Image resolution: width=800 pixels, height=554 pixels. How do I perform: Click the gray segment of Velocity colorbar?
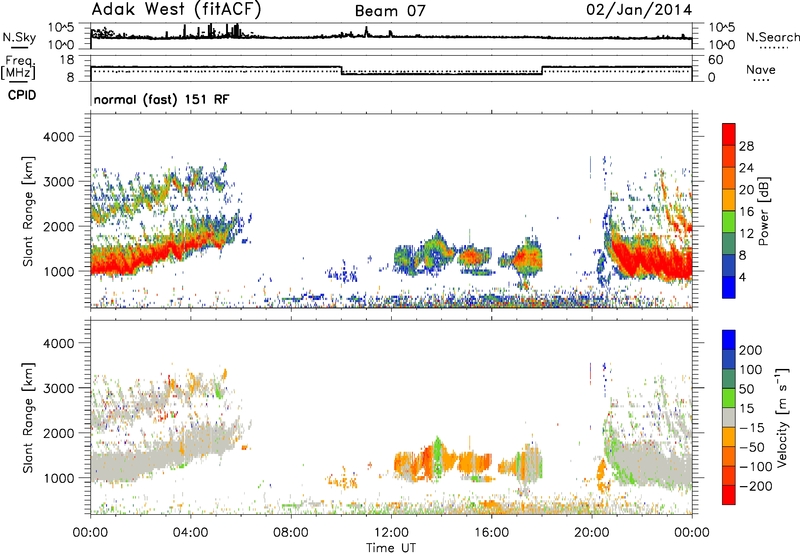tap(729, 417)
